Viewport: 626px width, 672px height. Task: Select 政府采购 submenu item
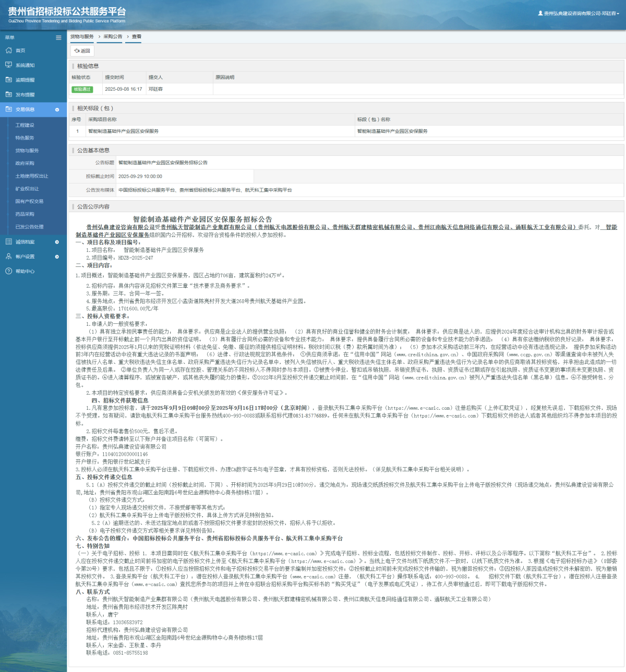(25, 163)
